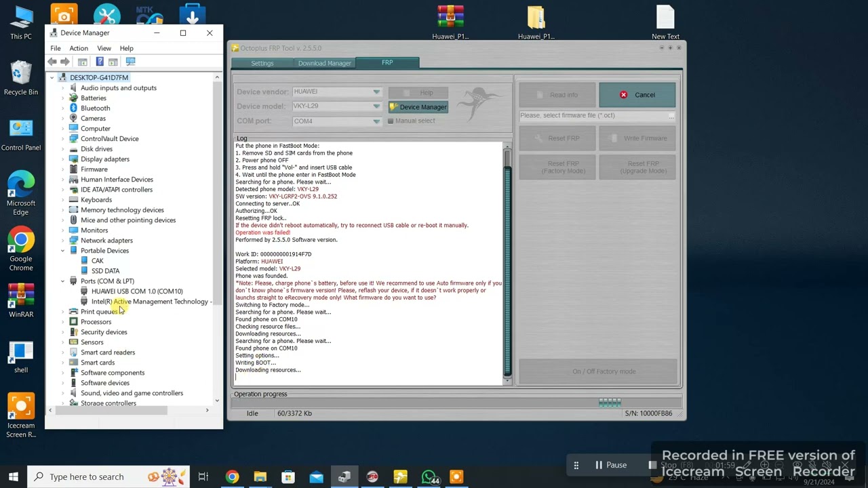Click the Type here to search box
868x488 pixels.
click(108, 477)
